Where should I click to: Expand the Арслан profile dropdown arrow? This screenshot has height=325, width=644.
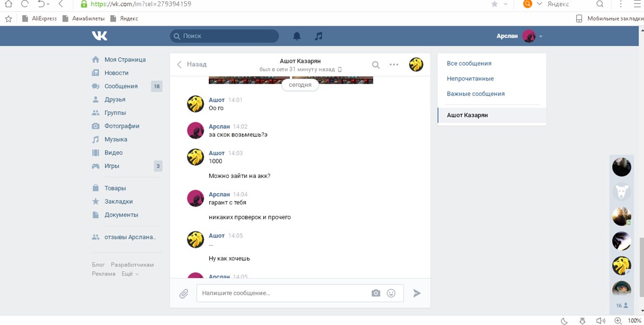coord(541,36)
